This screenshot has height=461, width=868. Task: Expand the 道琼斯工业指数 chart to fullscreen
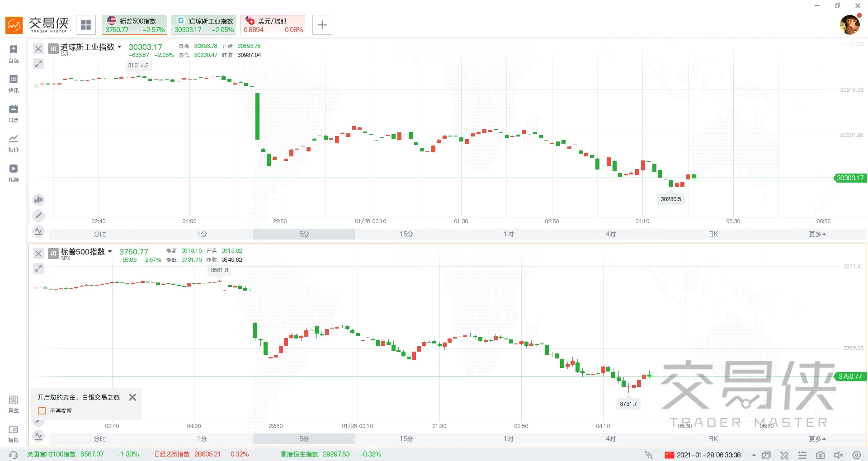coord(38,64)
